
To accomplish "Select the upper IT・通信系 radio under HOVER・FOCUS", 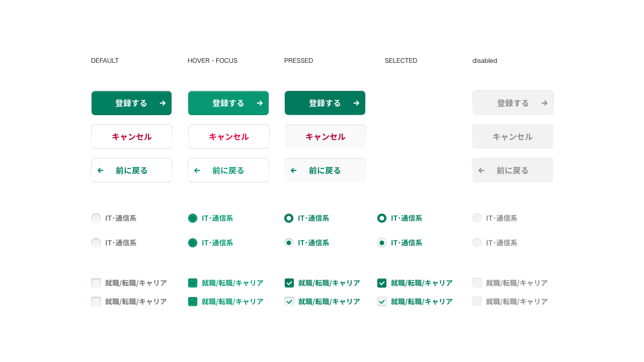I will (193, 218).
